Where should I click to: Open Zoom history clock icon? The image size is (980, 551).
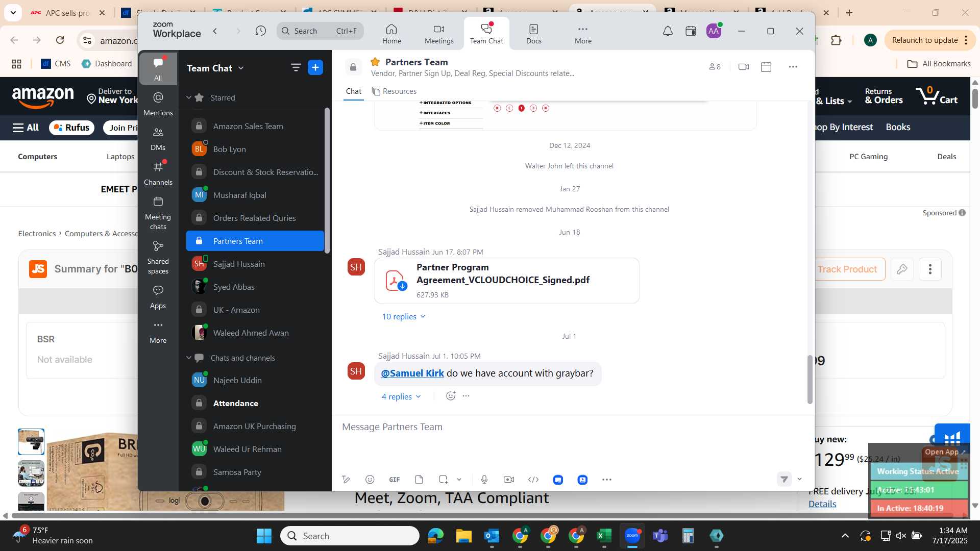[261, 31]
